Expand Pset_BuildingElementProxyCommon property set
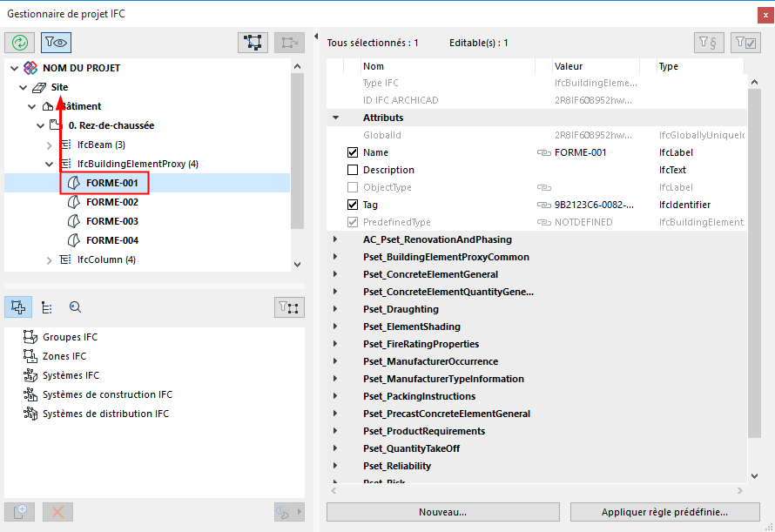Screen dimensions: 775x532 (x=335, y=257)
